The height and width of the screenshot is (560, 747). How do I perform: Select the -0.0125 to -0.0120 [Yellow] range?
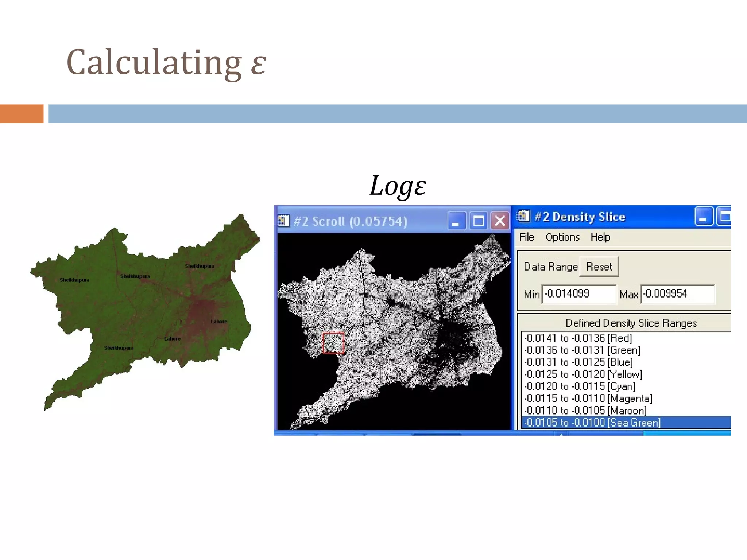626,374
